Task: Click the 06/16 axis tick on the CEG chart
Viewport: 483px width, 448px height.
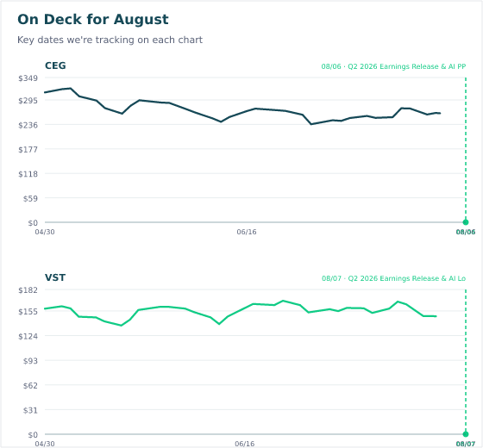Action: 247,232
